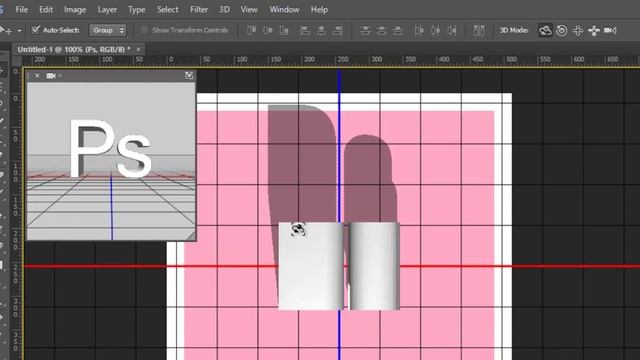This screenshot has height=360, width=640.
Task: Open the File menu
Action: pos(22,9)
